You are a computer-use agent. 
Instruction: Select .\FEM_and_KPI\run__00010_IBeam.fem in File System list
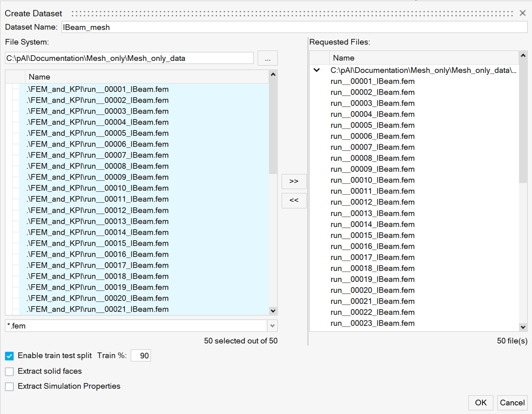(x=98, y=188)
